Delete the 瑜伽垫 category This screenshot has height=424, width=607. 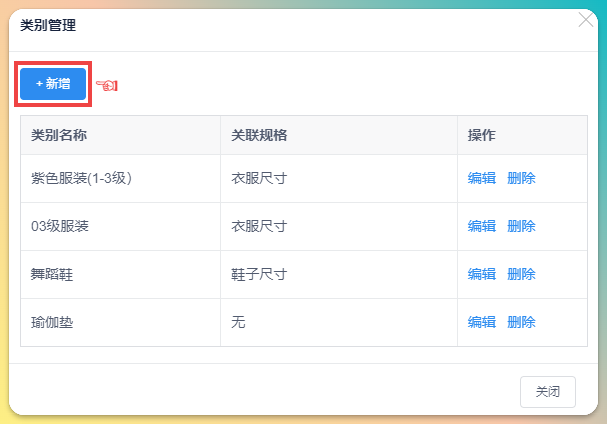pyautogui.click(x=521, y=322)
